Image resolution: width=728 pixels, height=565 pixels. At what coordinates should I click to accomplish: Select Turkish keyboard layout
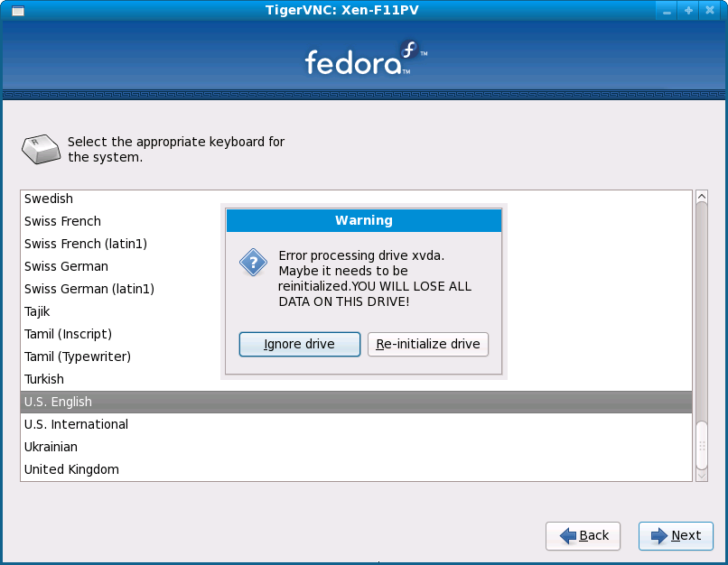click(44, 379)
